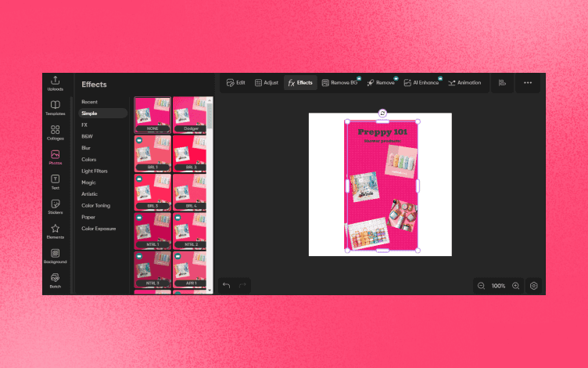Select the Paper effects category
This screenshot has height=368, width=588.
click(88, 217)
